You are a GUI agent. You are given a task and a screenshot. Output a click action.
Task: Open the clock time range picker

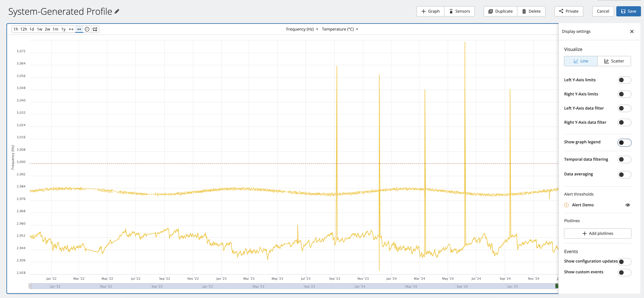click(87, 29)
